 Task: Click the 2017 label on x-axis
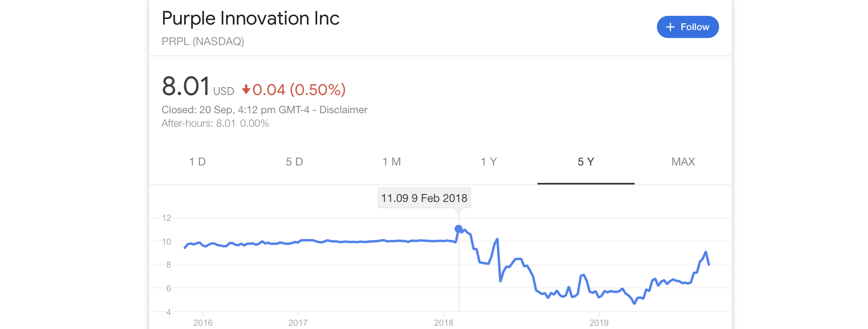coord(298,323)
